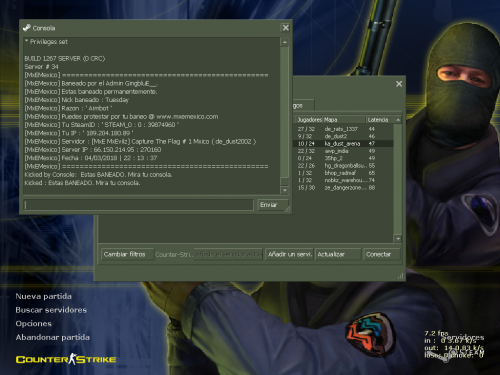500x375 pixels.
Task: Click the console command input field
Action: [139, 205]
